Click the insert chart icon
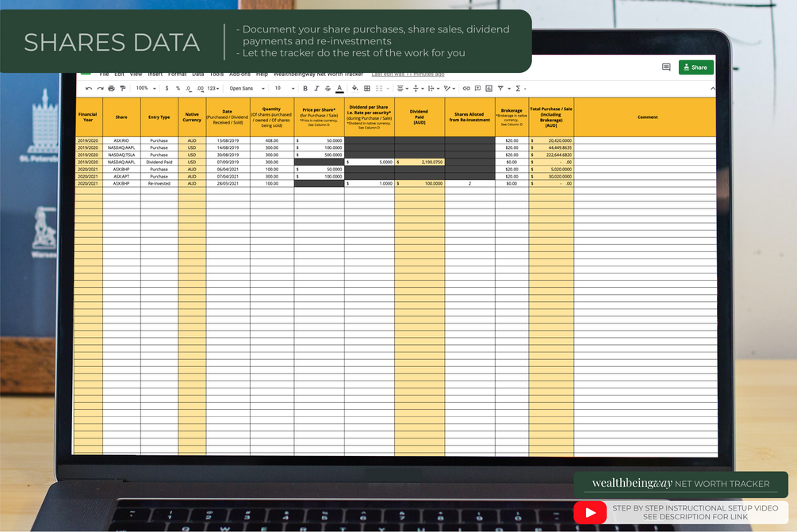Image resolution: width=797 pixels, height=532 pixels. tap(489, 89)
